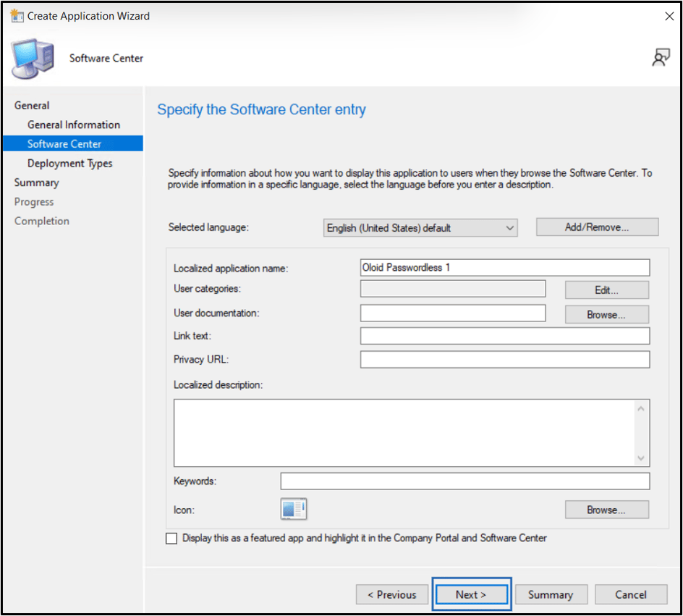Click the Software Center computer icon
This screenshot has width=683, height=616.
click(33, 59)
